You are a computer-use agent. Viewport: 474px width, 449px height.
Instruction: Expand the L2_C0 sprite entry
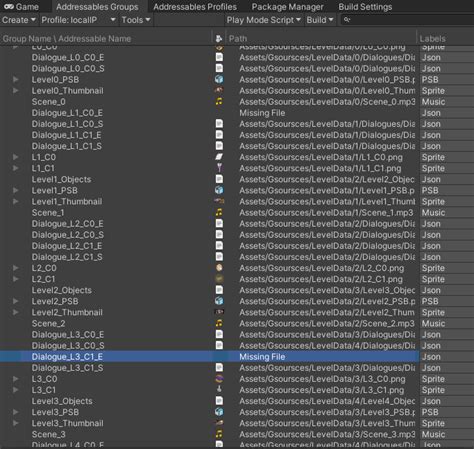coord(15,268)
